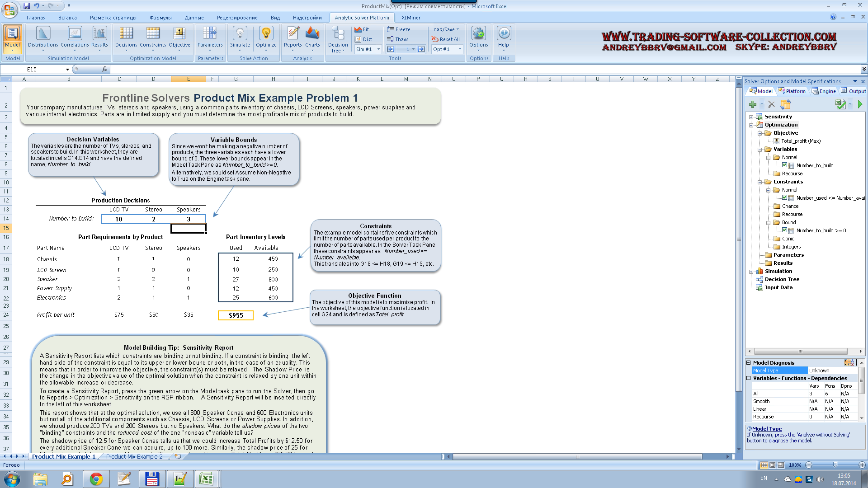
Task: Open the Engine tab in task pane
Action: pos(824,91)
